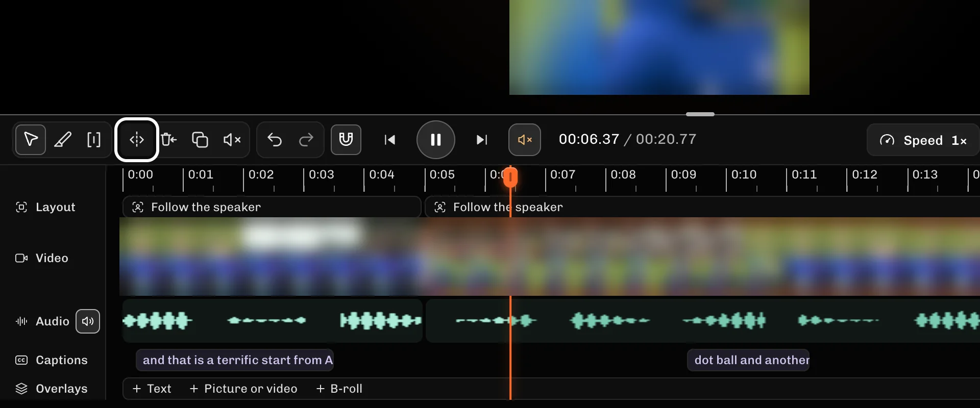
Task: Select the first Follow the speaker layout clip
Action: click(x=272, y=207)
